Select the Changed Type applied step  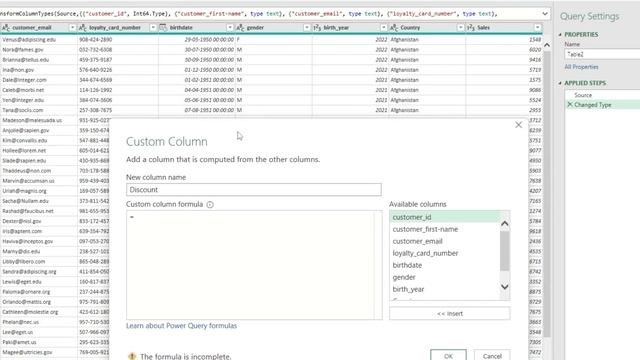point(593,105)
